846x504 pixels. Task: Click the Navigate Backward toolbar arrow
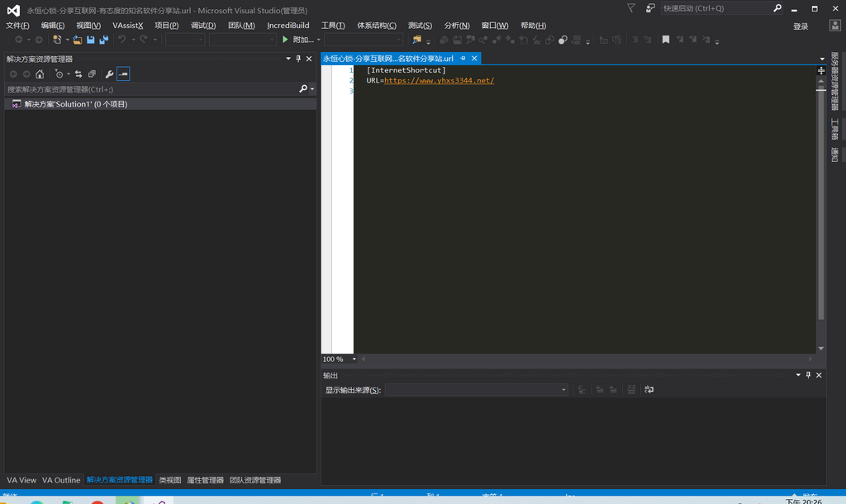tap(18, 40)
